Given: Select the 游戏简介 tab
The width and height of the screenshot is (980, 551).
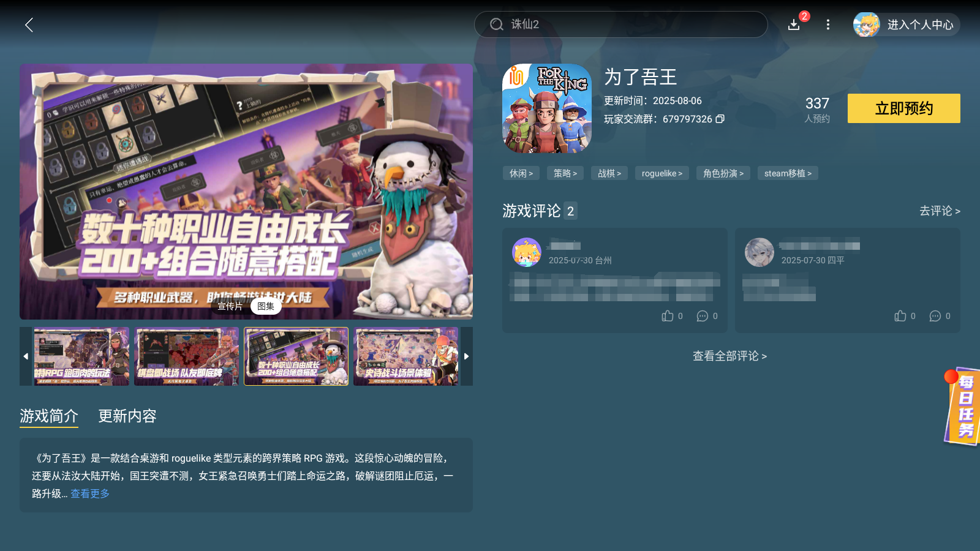Looking at the screenshot, I should [x=49, y=416].
